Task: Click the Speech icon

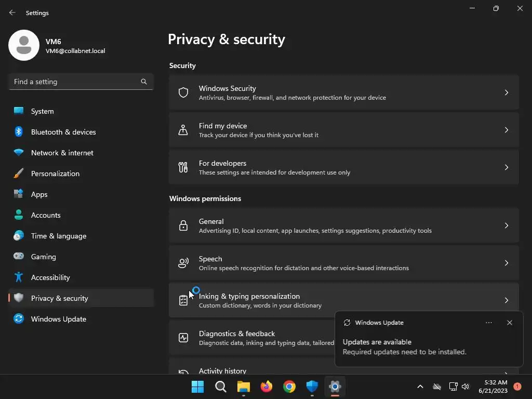Action: click(183, 263)
